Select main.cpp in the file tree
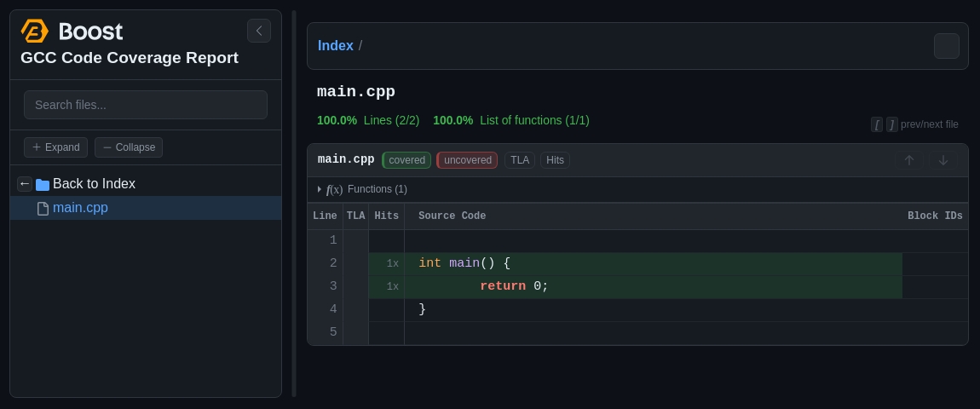980x409 pixels. [146, 208]
